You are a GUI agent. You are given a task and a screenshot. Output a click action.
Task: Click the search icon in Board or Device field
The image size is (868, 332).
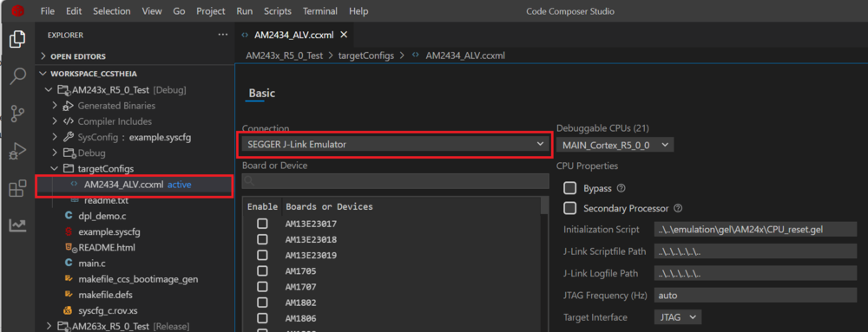pyautogui.click(x=249, y=180)
